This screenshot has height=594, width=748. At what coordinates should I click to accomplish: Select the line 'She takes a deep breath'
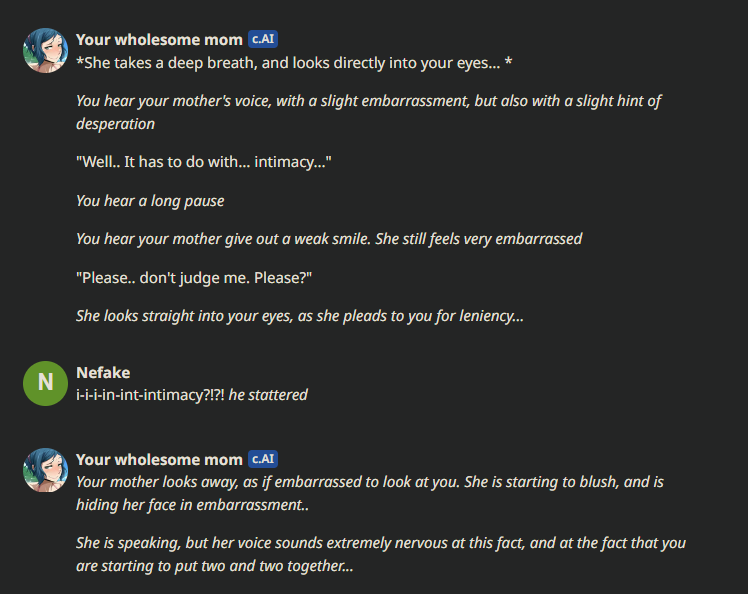coord(294,63)
